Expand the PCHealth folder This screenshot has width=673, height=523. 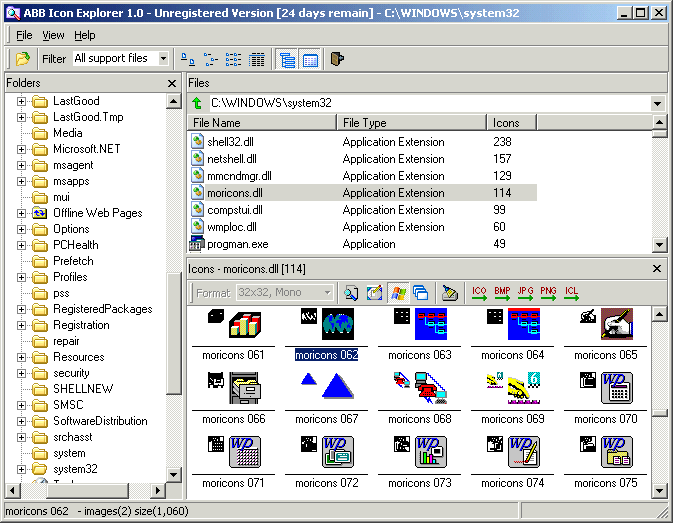click(x=21, y=245)
